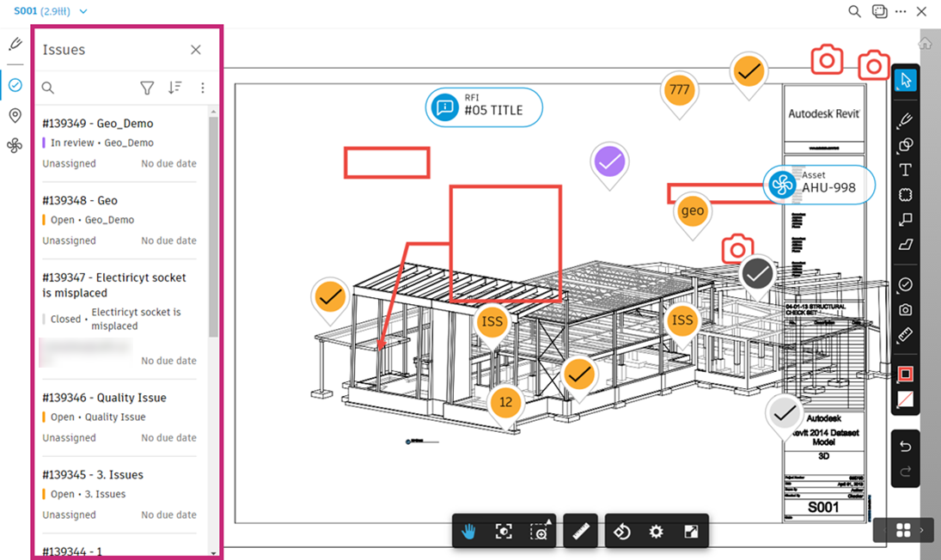941x560 pixels.
Task: Toggle the Issues panel icon in left sidebar
Action: pos(15,85)
